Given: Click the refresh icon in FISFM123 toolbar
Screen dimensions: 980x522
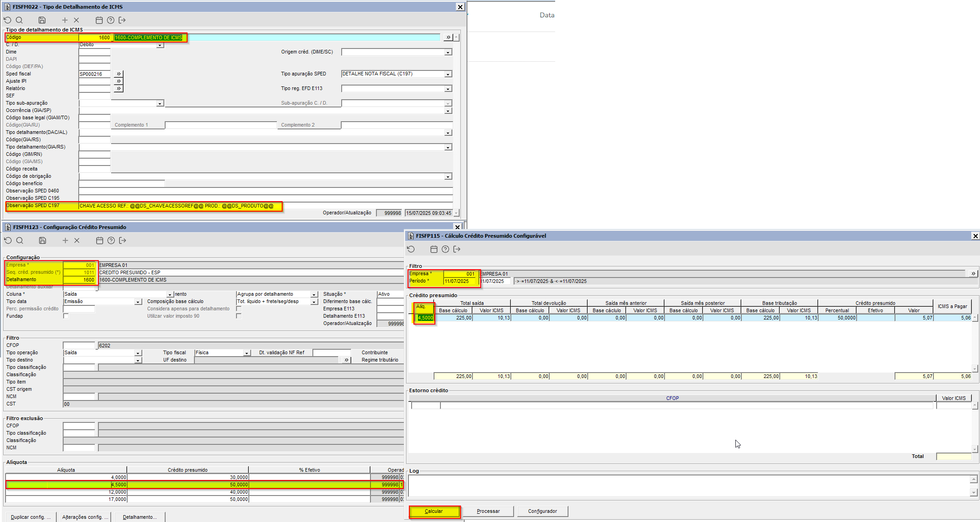Looking at the screenshot, I should tap(8, 240).
